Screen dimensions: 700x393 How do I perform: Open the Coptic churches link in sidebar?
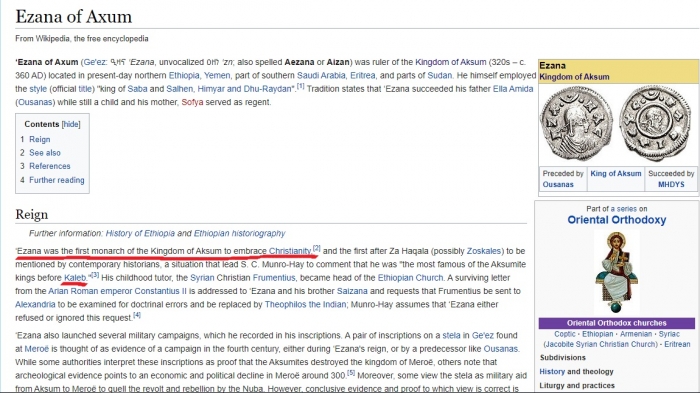click(x=565, y=334)
